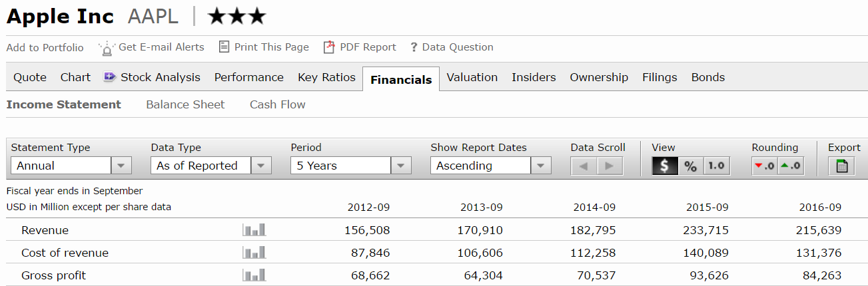The width and height of the screenshot is (868, 286).
Task: Click the Add to Portfolio link
Action: point(45,47)
